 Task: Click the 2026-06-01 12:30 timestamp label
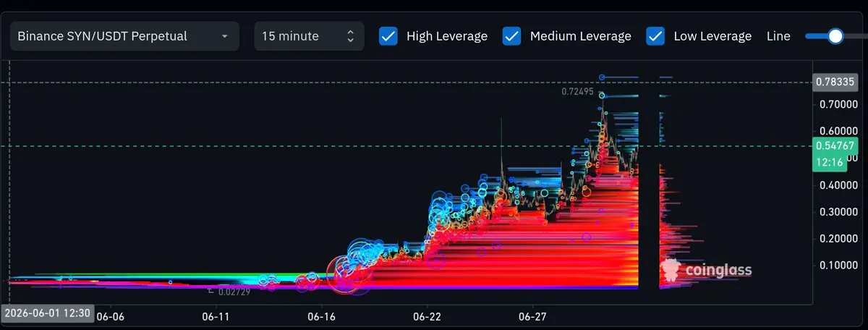(x=46, y=313)
